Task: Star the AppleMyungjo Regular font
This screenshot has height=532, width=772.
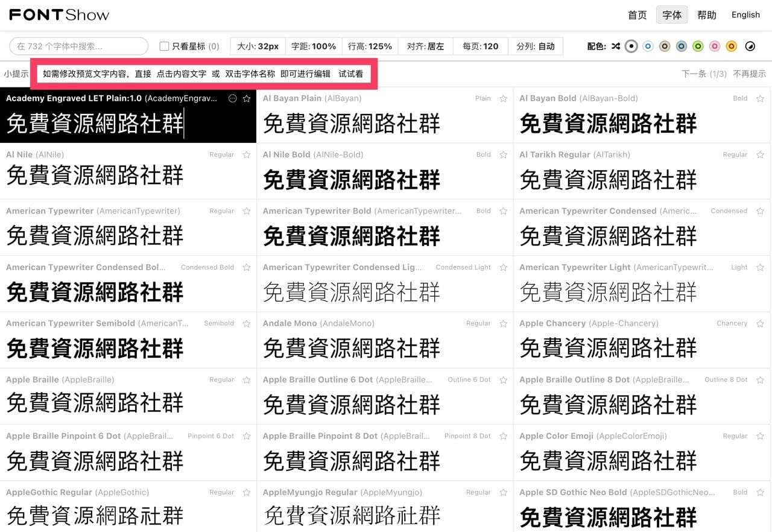Action: click(x=504, y=493)
